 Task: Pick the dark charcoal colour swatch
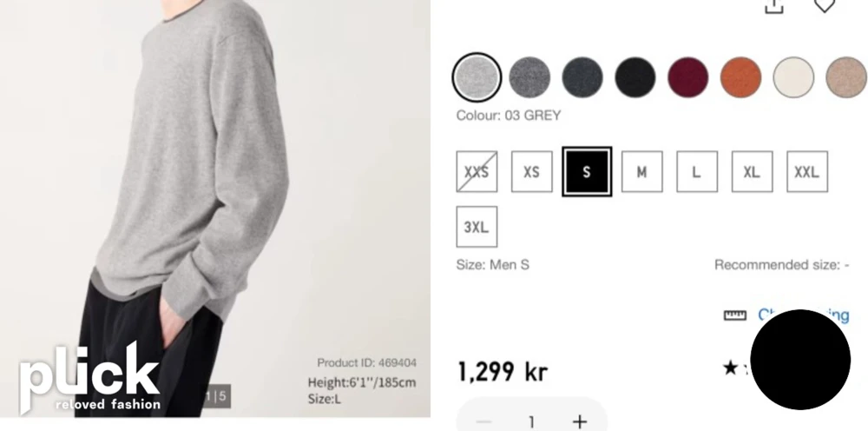click(x=582, y=77)
